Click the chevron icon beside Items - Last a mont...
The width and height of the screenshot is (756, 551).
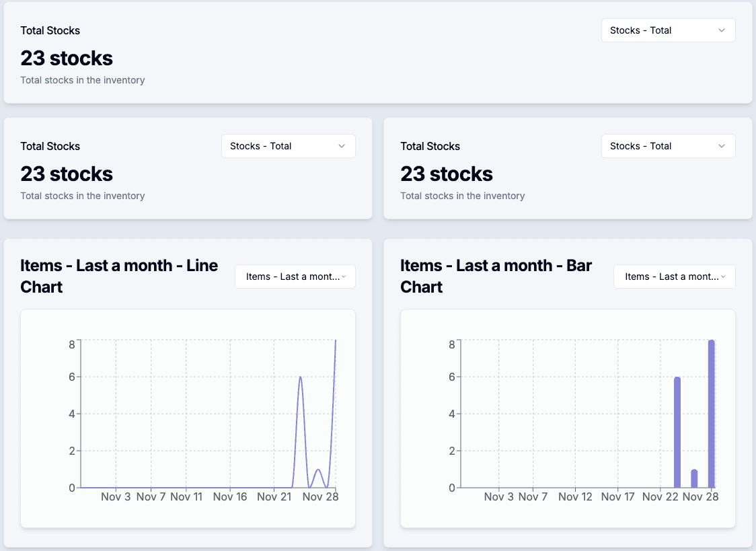click(x=344, y=276)
